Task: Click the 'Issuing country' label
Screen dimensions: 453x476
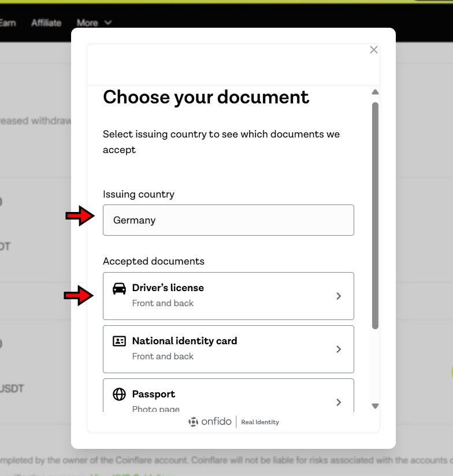Action: click(139, 194)
